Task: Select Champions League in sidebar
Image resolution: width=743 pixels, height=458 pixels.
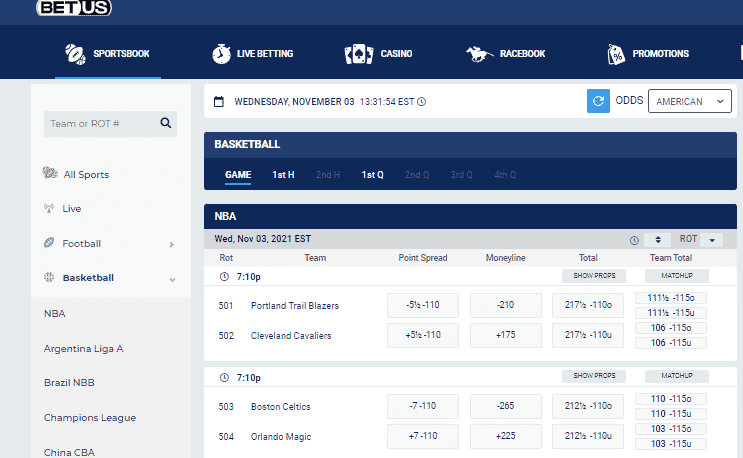Action: (90, 418)
